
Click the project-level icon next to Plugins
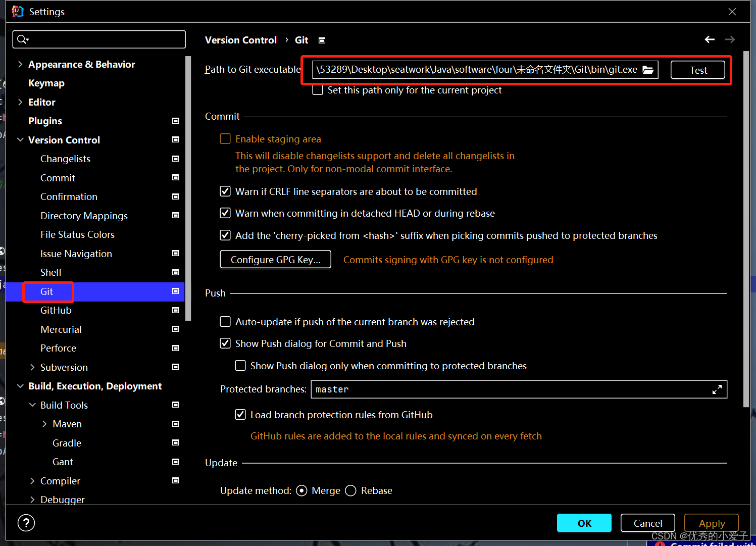pyautogui.click(x=175, y=121)
